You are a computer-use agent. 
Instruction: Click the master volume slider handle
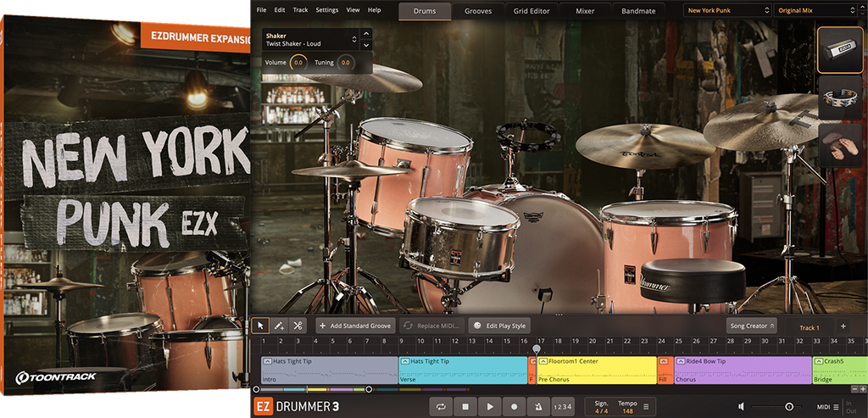click(x=789, y=407)
